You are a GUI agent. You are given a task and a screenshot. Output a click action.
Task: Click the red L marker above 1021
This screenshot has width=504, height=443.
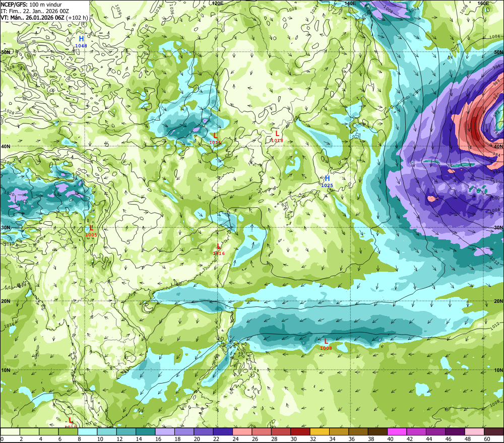215,136
